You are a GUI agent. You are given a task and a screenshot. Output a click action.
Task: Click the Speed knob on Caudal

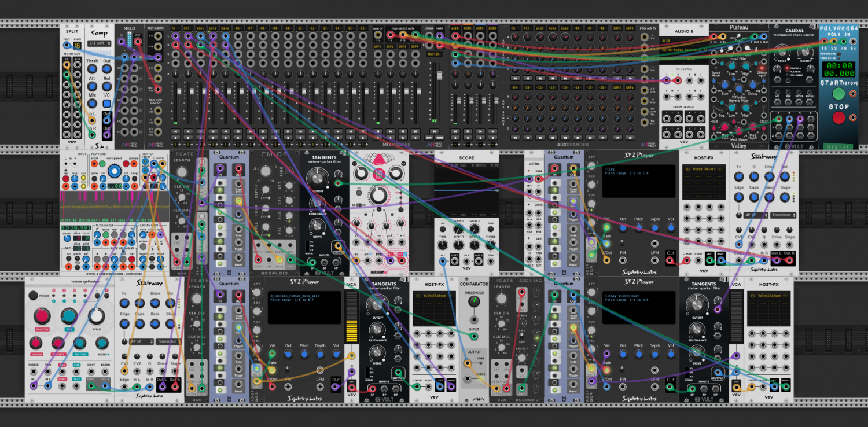[x=782, y=53]
